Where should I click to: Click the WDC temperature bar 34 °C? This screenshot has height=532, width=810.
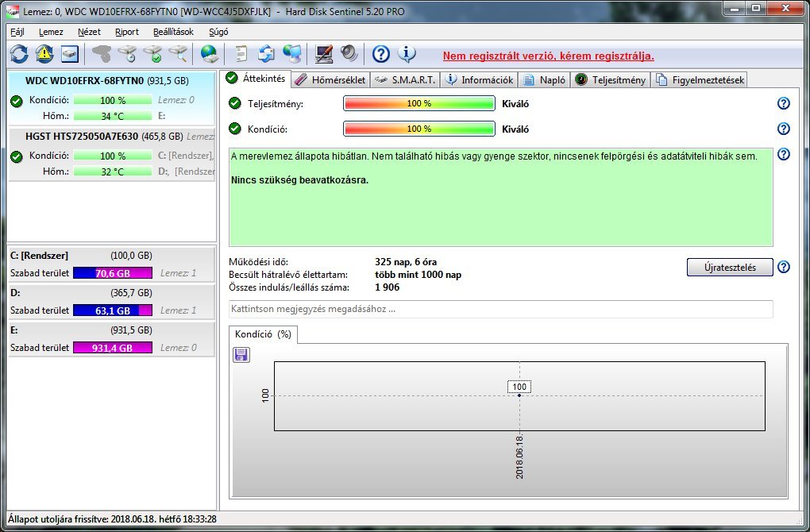click(113, 116)
